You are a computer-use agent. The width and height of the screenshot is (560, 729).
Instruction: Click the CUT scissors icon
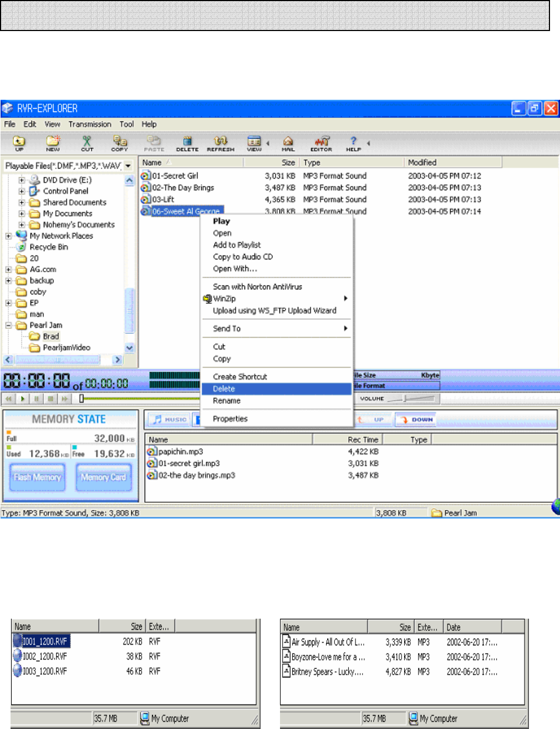(x=87, y=143)
